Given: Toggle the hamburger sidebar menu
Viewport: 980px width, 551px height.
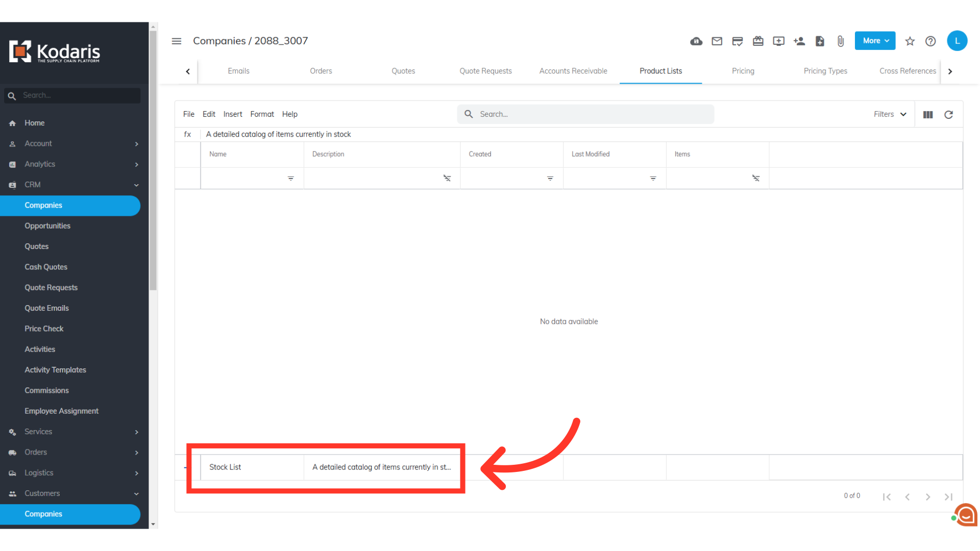Looking at the screenshot, I should [x=177, y=41].
